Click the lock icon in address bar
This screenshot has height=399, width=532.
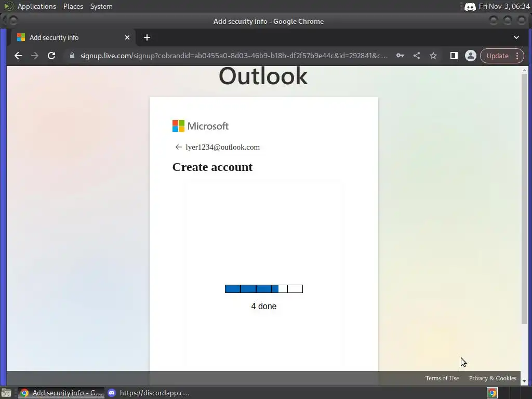[72, 56]
